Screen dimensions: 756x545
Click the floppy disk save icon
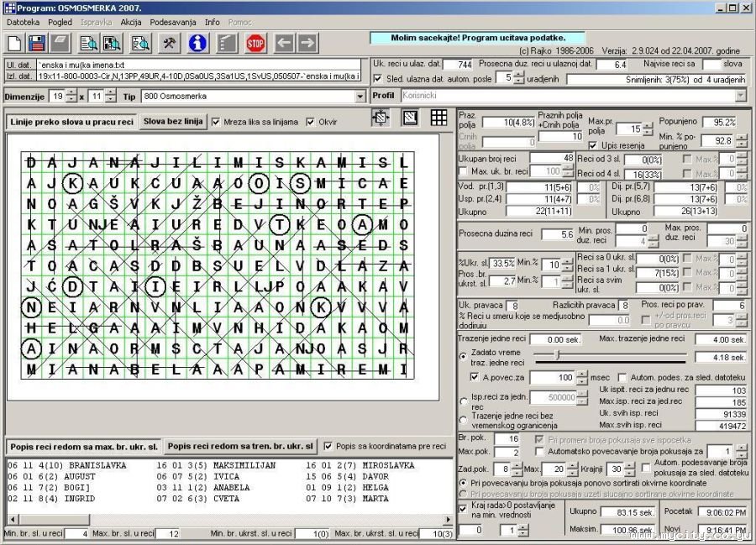[36, 43]
